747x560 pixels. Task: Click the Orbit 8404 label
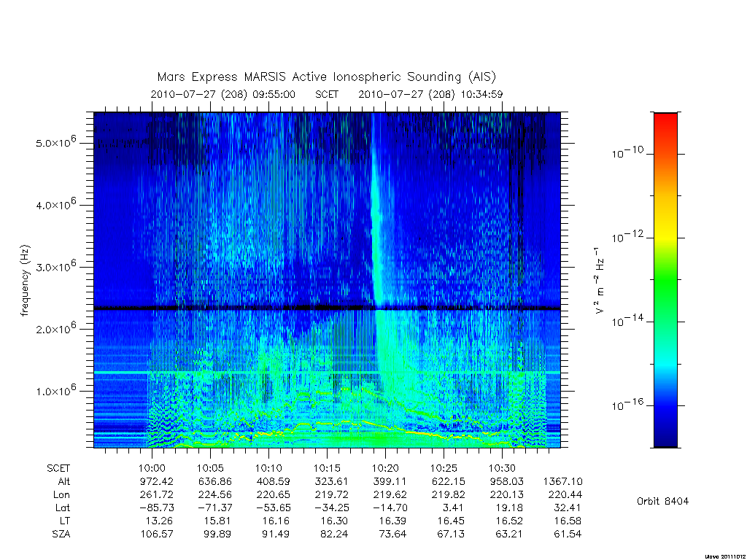(x=662, y=501)
